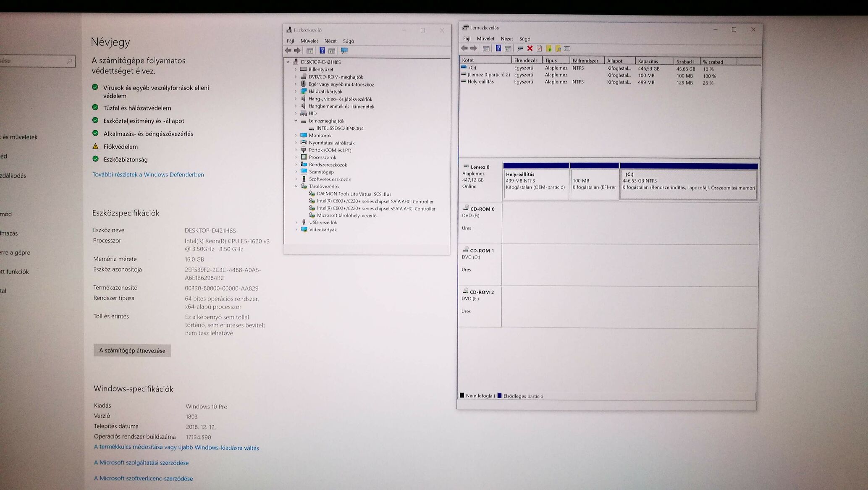Open A Microsoft szoftverlicenc-szerződése link
The image size is (868, 490).
(x=143, y=478)
